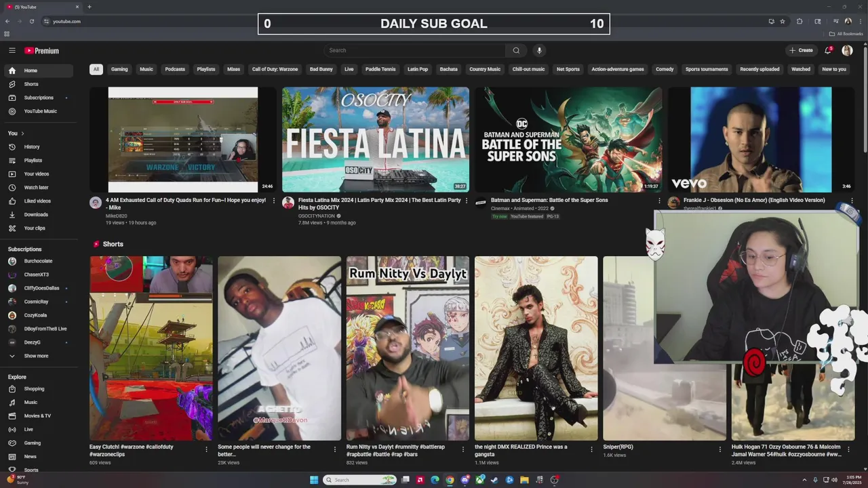Viewport: 868px width, 488px height.
Task: Open Chrome from the taskbar
Action: coord(449,480)
